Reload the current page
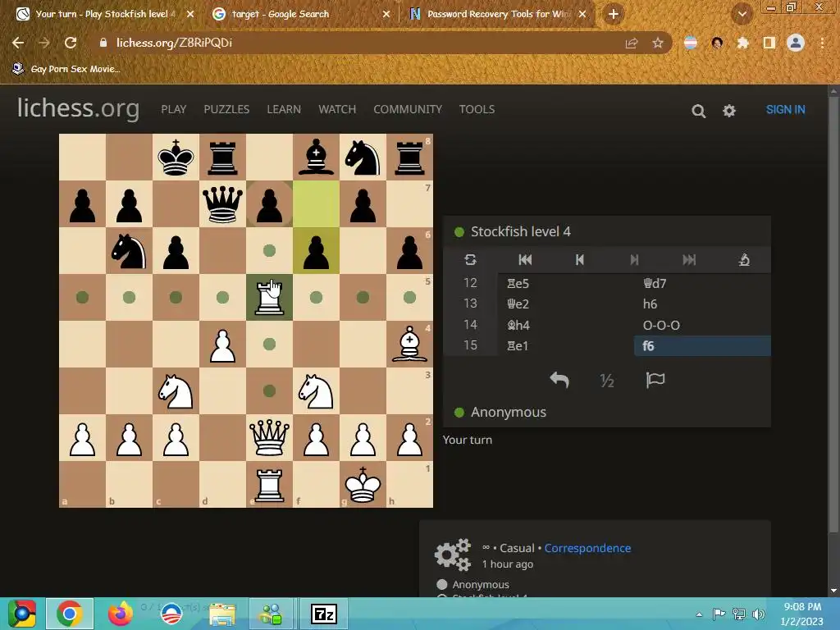The width and height of the screenshot is (840, 630). [x=71, y=43]
